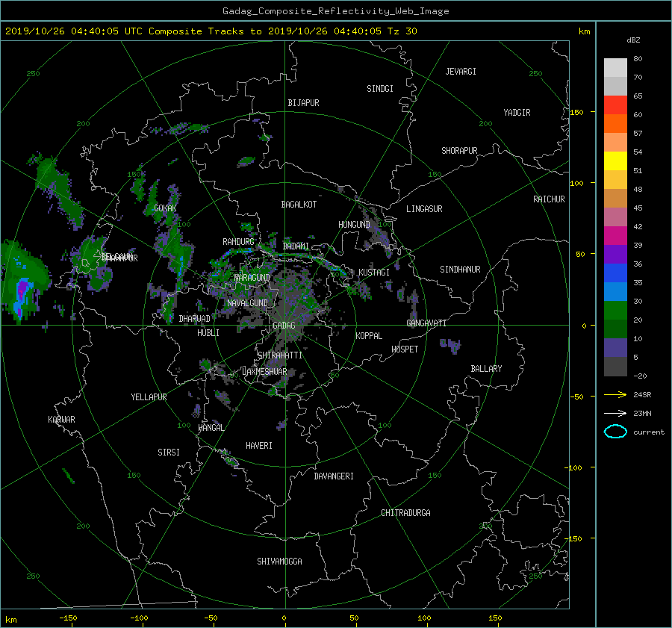Click the BIJAPUR city label
The image size is (672, 628).
tap(303, 103)
